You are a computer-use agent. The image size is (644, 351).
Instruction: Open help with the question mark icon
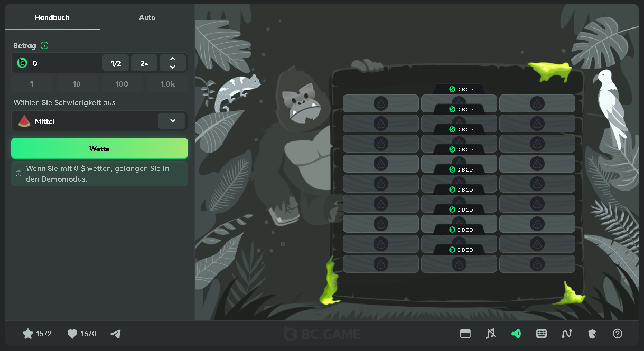tap(618, 334)
